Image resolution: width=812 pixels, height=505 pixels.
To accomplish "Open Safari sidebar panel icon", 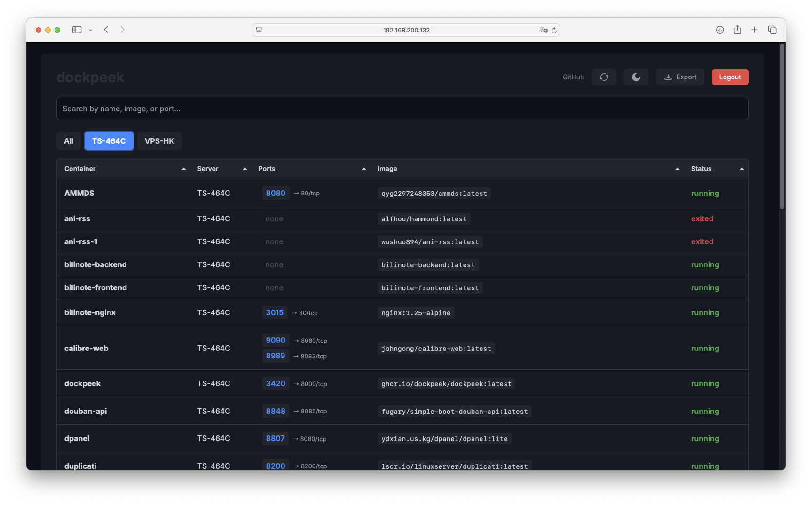I will (77, 30).
